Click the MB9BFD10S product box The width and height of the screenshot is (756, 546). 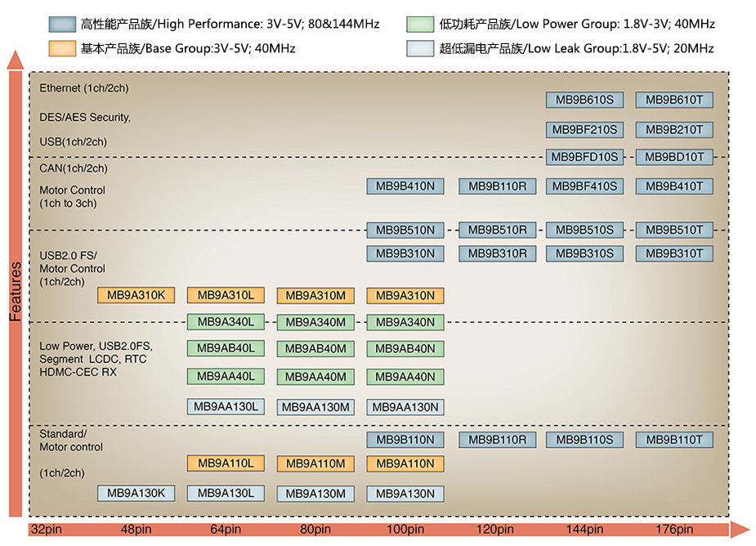(584, 157)
